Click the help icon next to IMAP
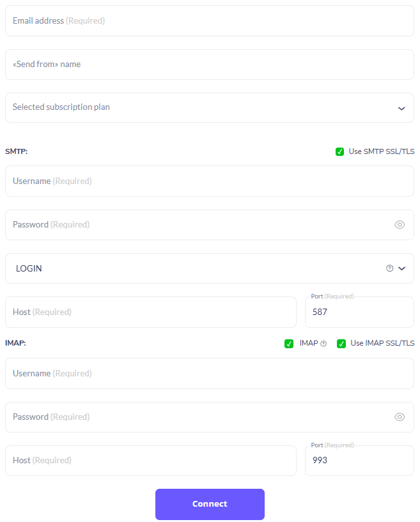420x522 pixels. 323,344
